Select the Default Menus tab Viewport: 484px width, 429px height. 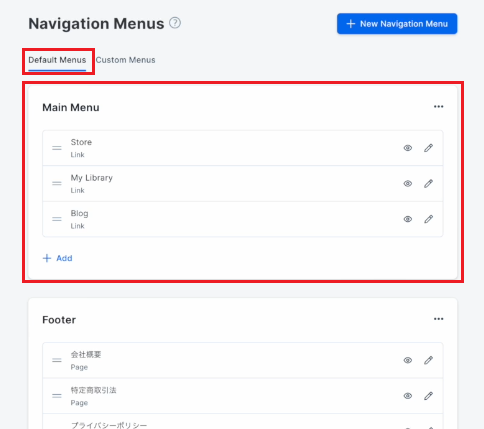pos(57,60)
